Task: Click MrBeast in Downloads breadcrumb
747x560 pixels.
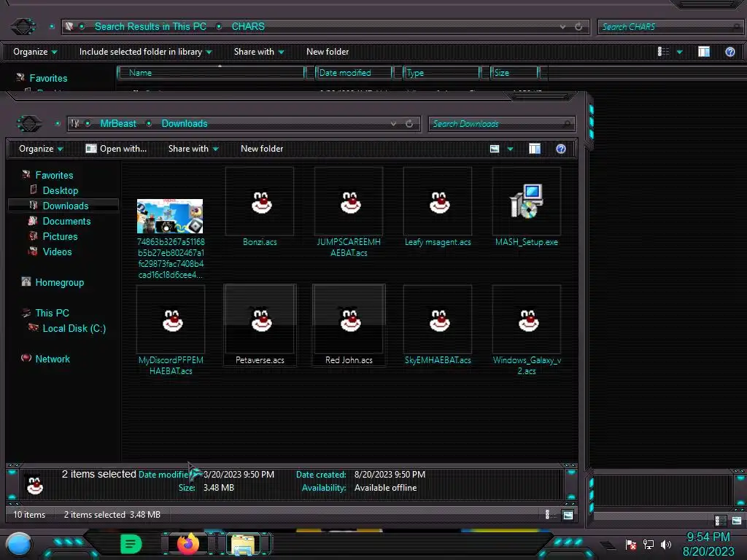Action: [x=118, y=124]
